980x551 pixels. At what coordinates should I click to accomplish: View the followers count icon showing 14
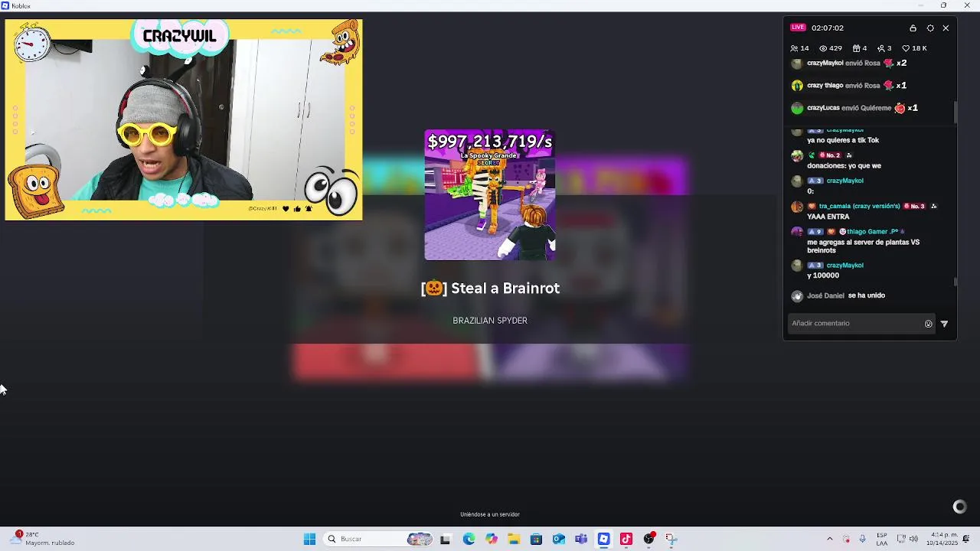[x=795, y=48]
